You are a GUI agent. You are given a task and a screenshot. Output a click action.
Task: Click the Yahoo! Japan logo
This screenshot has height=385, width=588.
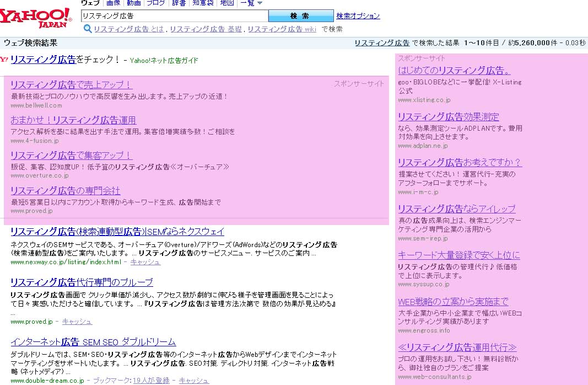tap(36, 18)
